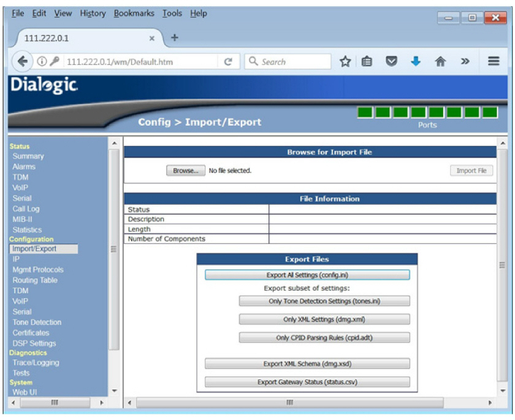Open the View menu
This screenshot has width=515, height=420.
click(x=63, y=13)
